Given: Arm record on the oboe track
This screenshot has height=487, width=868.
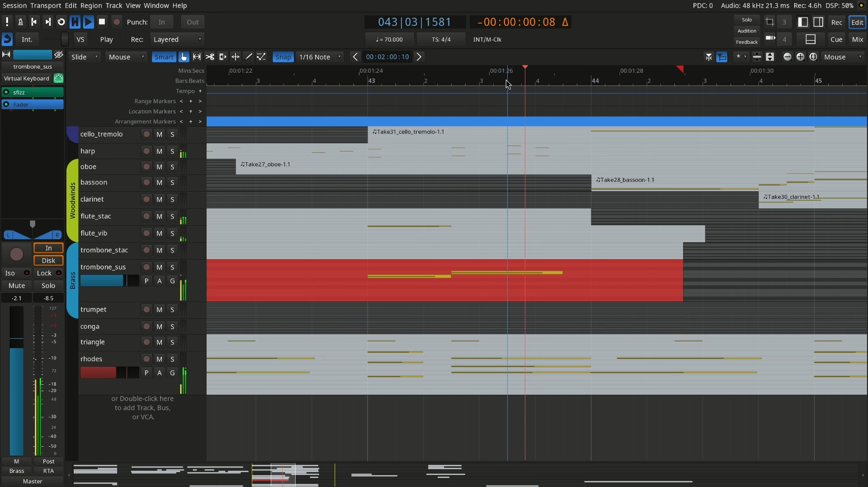Looking at the screenshot, I should (x=146, y=167).
